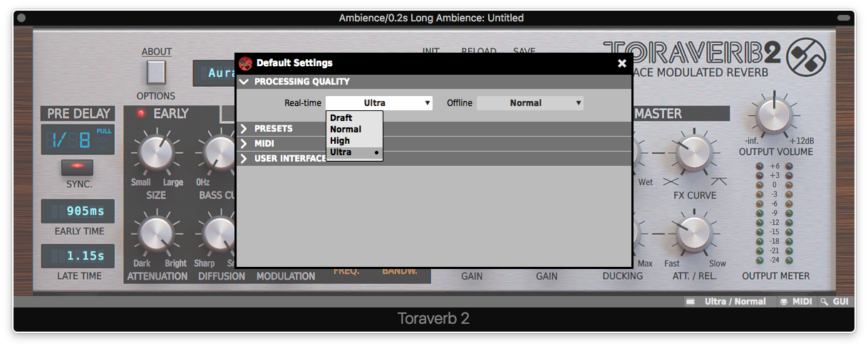868x348 pixels.
Task: Choose Draft from quality list
Action: pos(354,118)
